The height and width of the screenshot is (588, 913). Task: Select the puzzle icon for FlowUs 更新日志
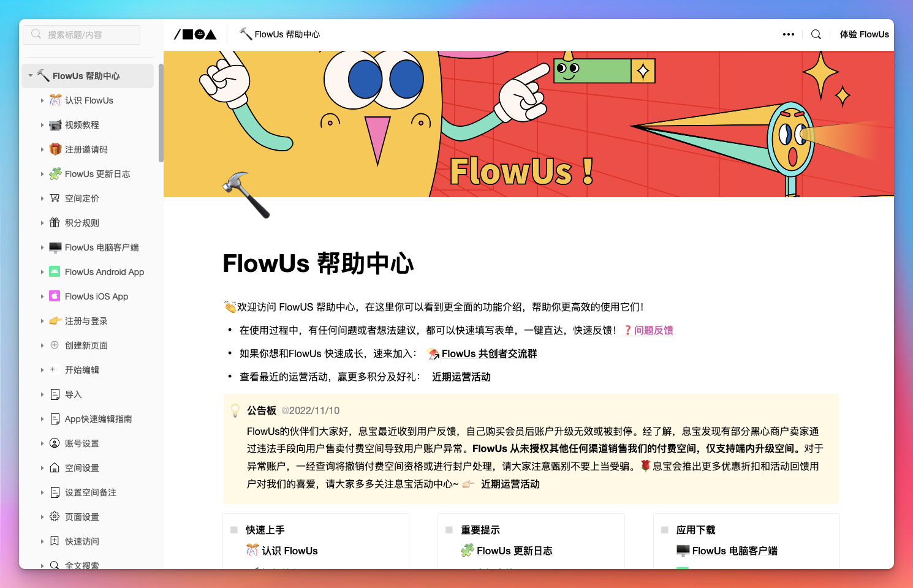pos(54,173)
